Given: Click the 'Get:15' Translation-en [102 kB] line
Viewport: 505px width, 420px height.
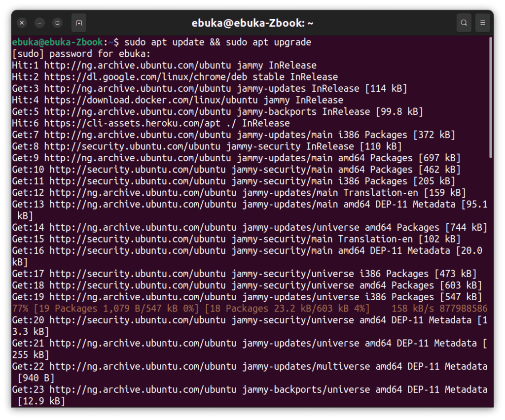Looking at the screenshot, I should coord(236,239).
